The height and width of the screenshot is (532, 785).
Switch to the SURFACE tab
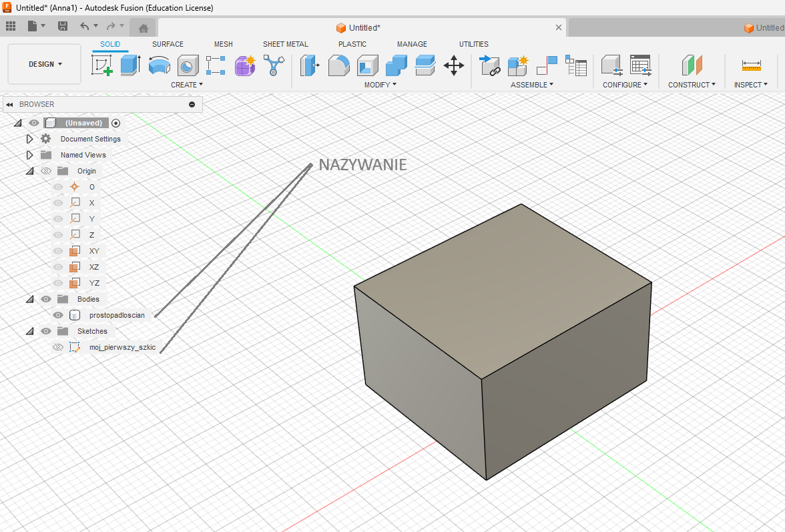point(168,44)
